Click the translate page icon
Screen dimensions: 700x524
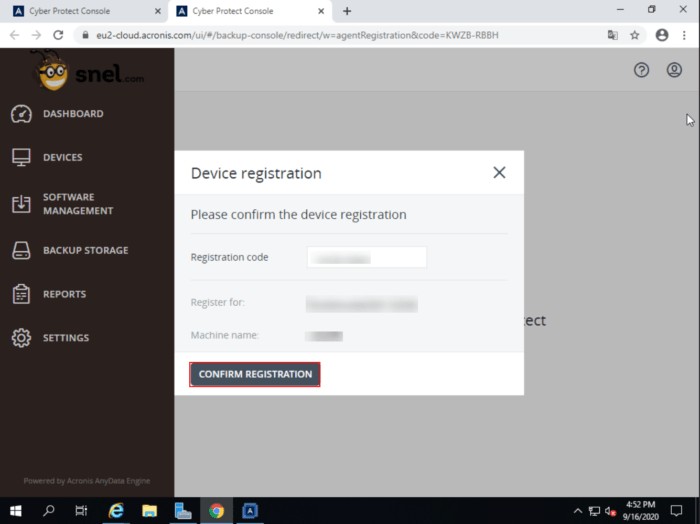point(612,35)
